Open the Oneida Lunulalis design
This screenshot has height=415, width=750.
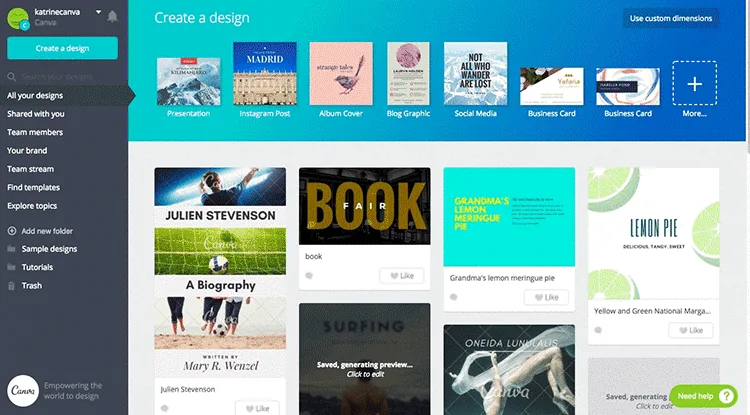point(509,370)
